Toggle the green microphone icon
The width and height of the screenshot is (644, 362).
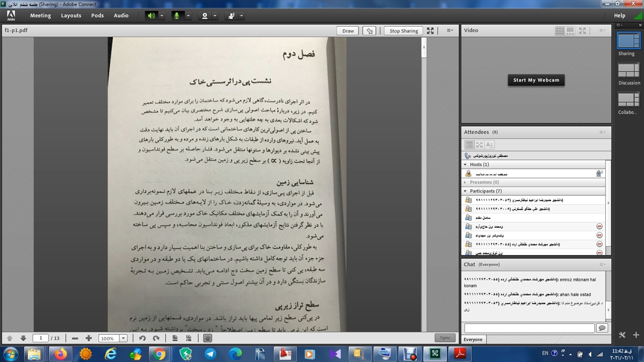point(177,16)
